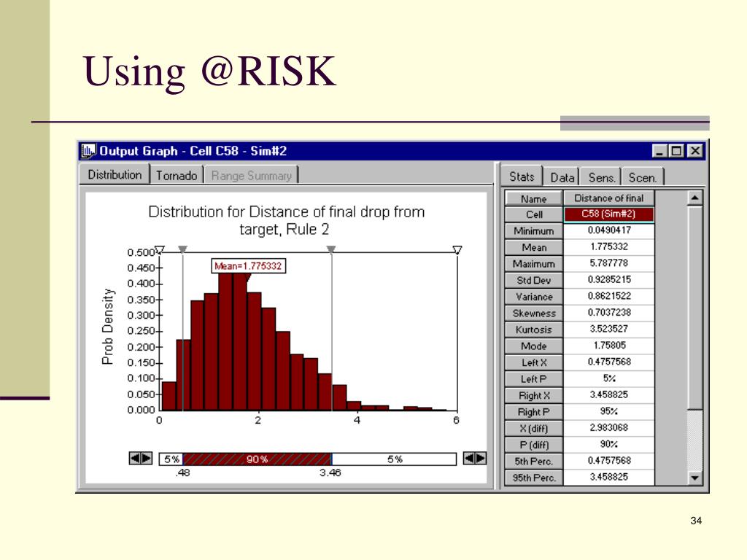Click the Left P value 5%
747x560 pixels.
pos(609,378)
